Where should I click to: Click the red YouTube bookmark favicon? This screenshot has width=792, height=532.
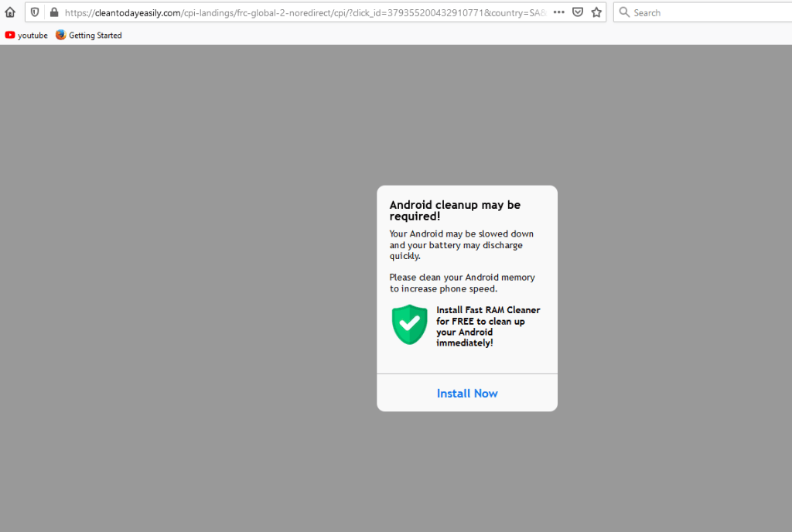(10, 35)
